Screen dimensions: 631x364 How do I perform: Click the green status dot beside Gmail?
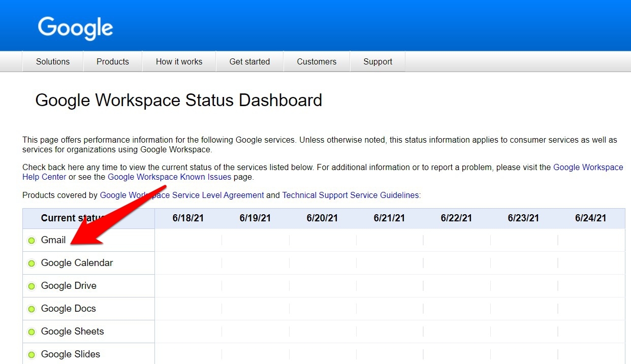[31, 241]
